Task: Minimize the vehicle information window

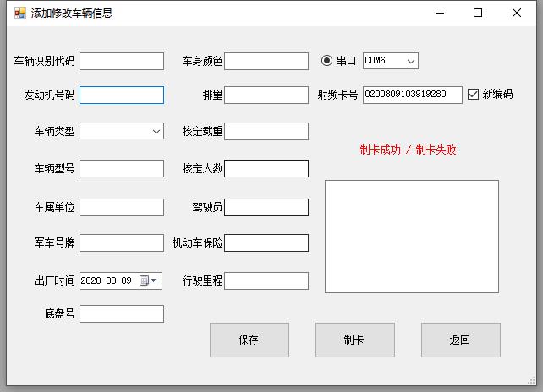Action: point(439,13)
